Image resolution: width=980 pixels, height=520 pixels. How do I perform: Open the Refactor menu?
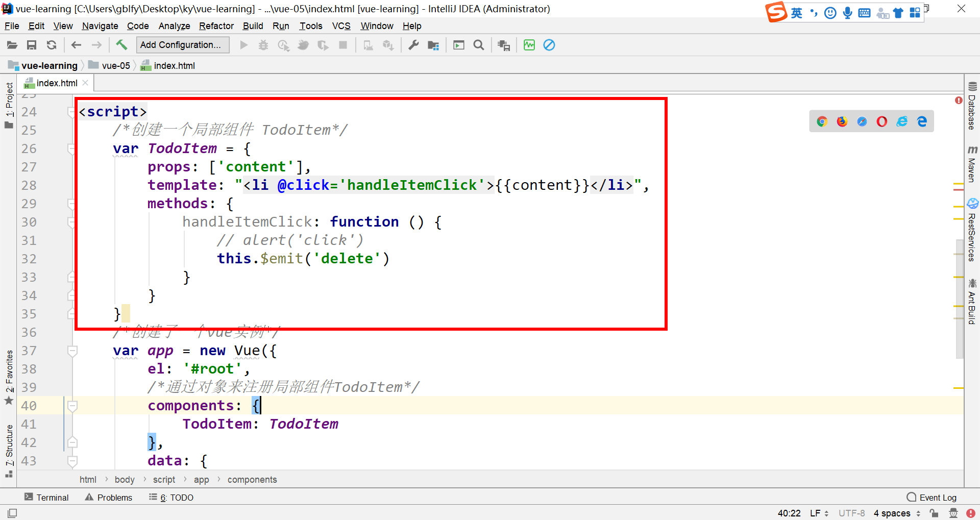point(216,26)
